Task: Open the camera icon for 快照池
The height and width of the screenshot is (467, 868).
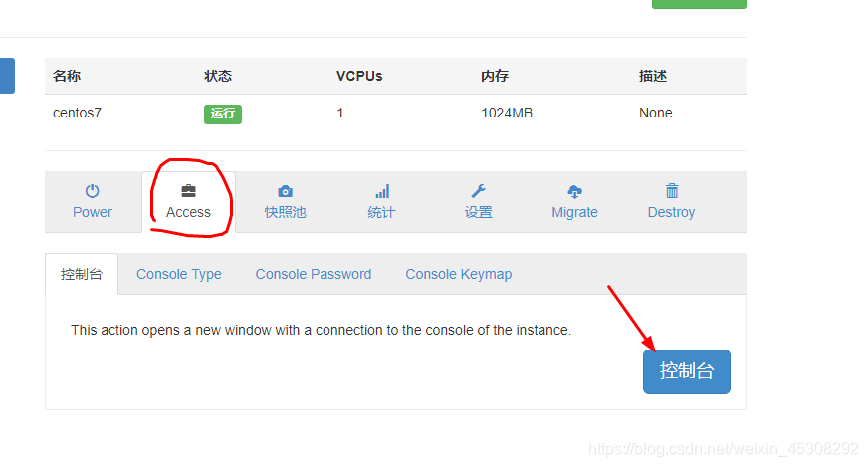Action: tap(285, 191)
